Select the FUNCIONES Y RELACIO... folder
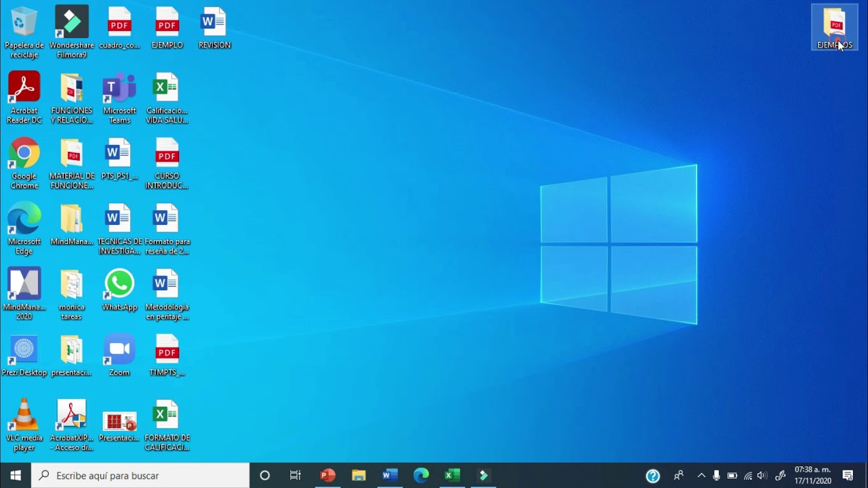This screenshot has width=868, height=488. 71,98
